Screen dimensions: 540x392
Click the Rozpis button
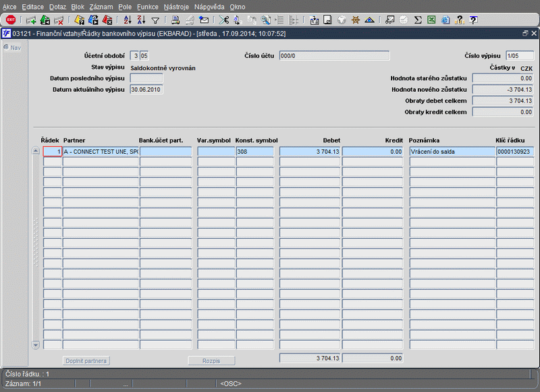pyautogui.click(x=211, y=361)
